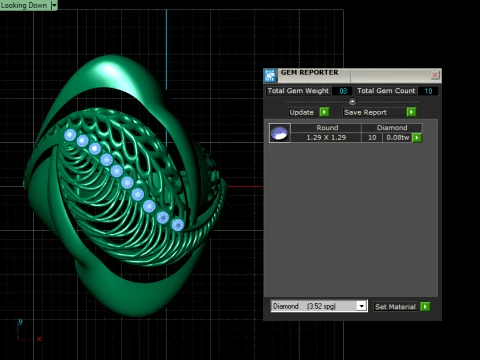Select the round gem thumbnail
This screenshot has width=480, height=360.
coord(280,133)
